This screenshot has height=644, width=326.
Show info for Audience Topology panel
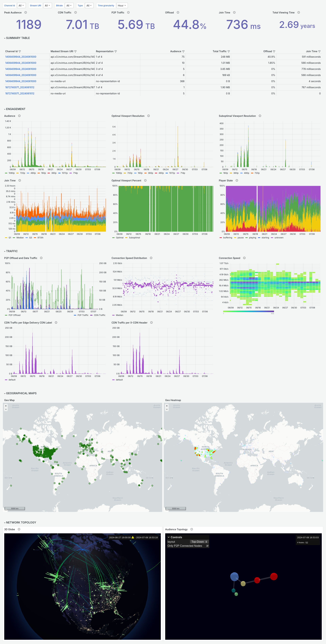tap(192, 529)
